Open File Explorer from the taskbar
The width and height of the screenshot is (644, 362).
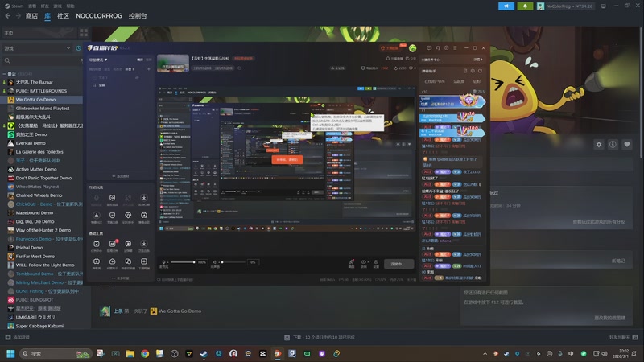[130, 353]
